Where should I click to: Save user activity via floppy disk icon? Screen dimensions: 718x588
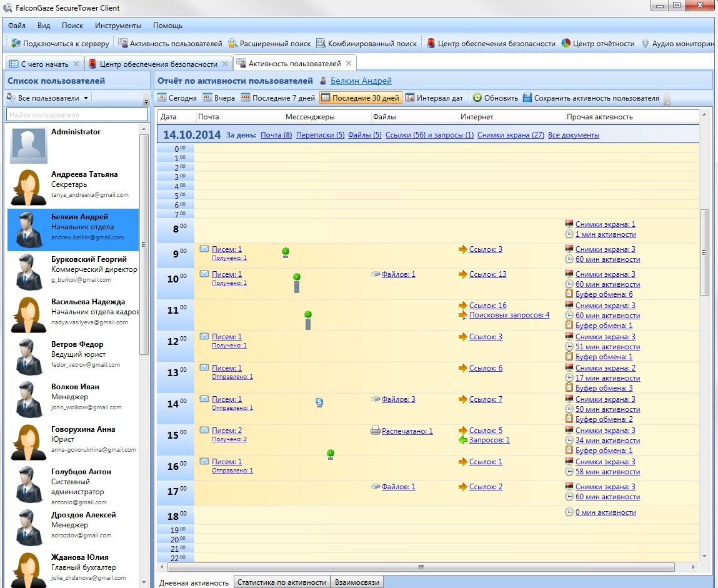point(527,98)
